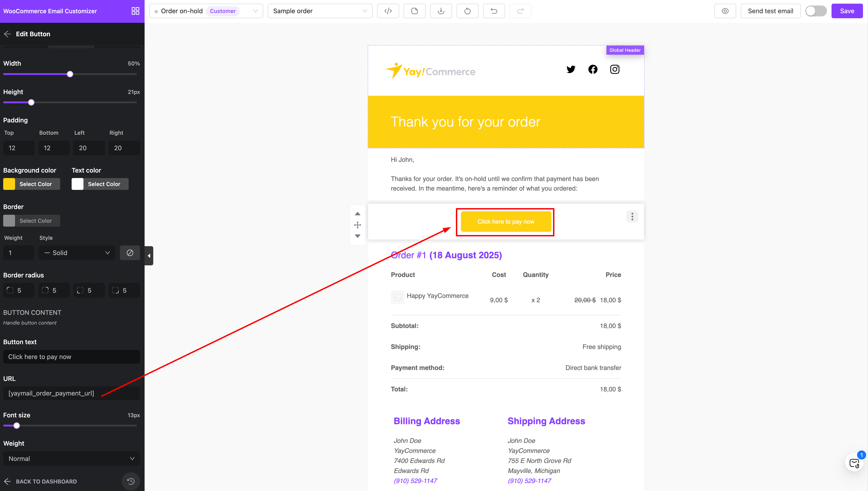Click the revision history clock icon
The height and width of the screenshot is (491, 868).
pyautogui.click(x=131, y=481)
